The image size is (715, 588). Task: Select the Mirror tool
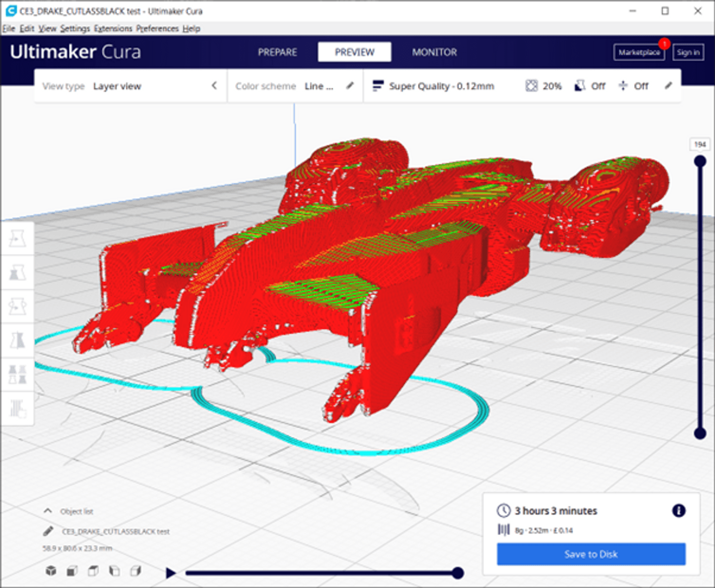[18, 340]
